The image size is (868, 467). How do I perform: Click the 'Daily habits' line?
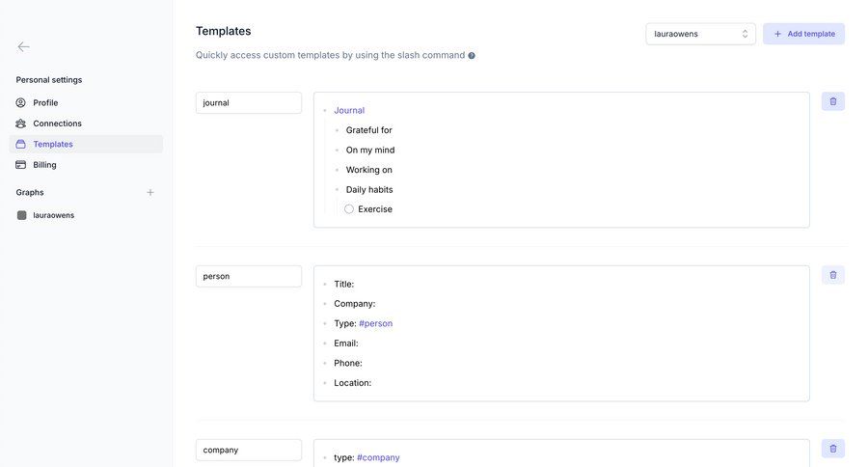369,189
